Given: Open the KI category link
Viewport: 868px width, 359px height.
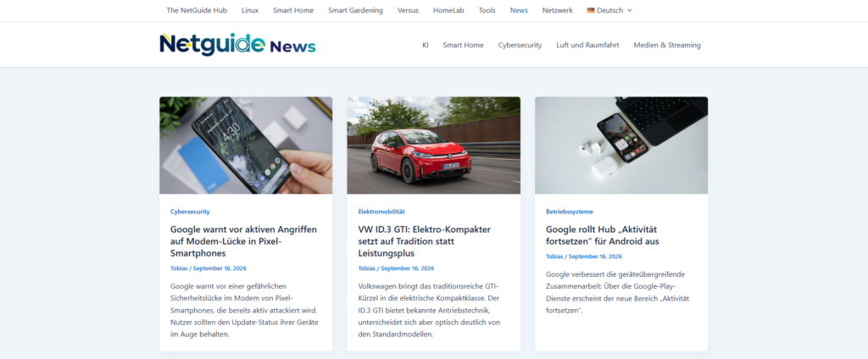Looking at the screenshot, I should [x=426, y=46].
